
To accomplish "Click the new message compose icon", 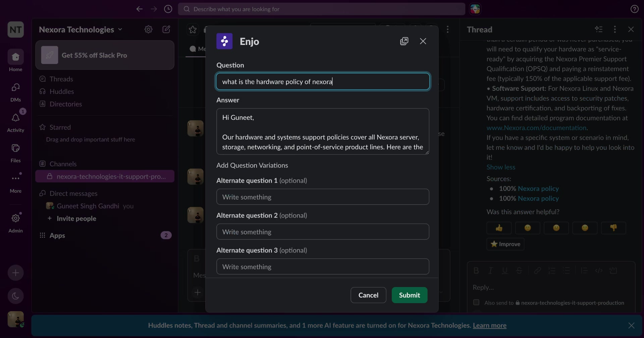I will (166, 30).
